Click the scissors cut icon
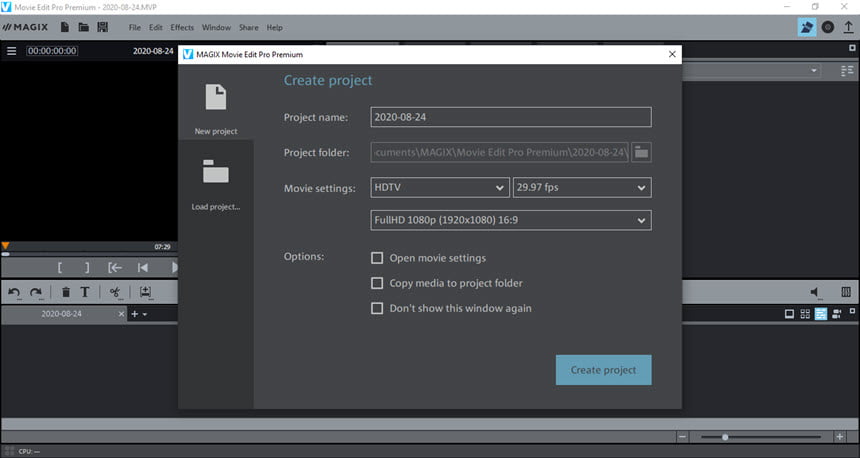 coord(115,292)
